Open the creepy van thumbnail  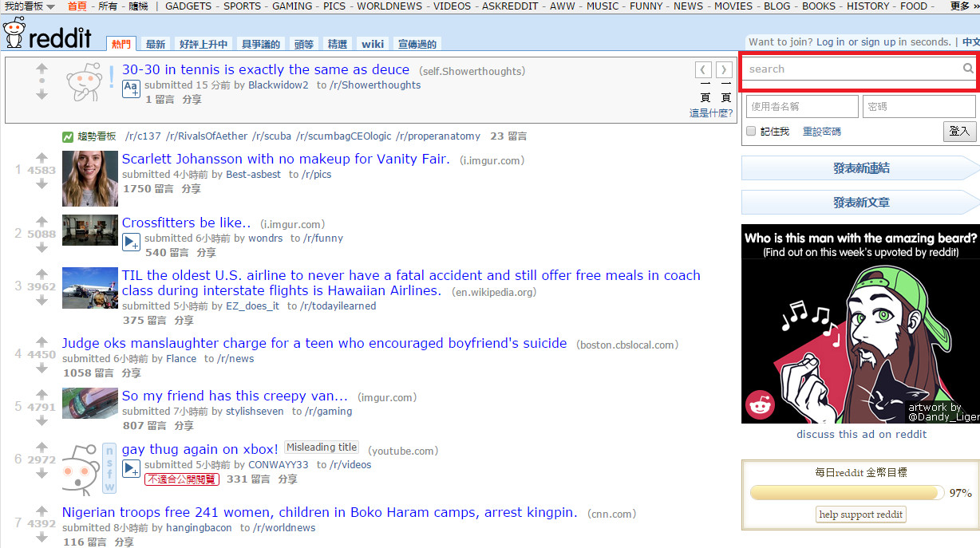tap(90, 404)
